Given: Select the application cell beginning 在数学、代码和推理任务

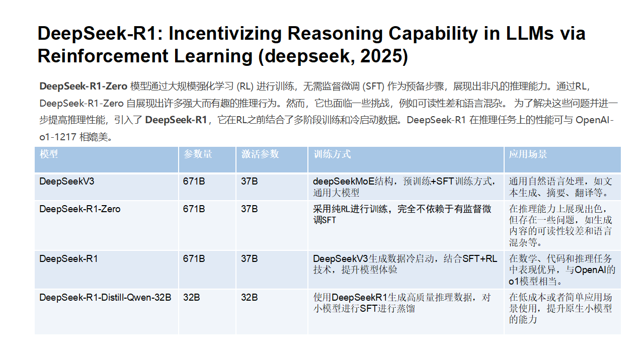Looking at the screenshot, I should point(562,269).
